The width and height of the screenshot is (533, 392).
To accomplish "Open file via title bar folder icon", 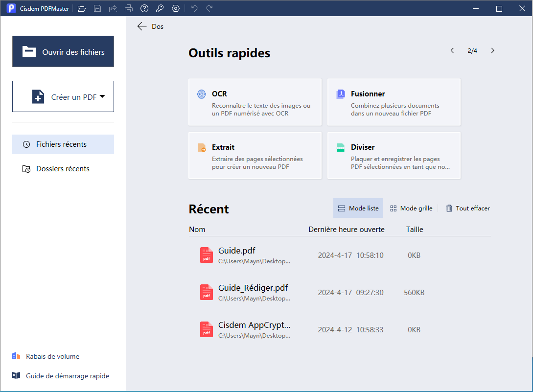I will click(82, 8).
